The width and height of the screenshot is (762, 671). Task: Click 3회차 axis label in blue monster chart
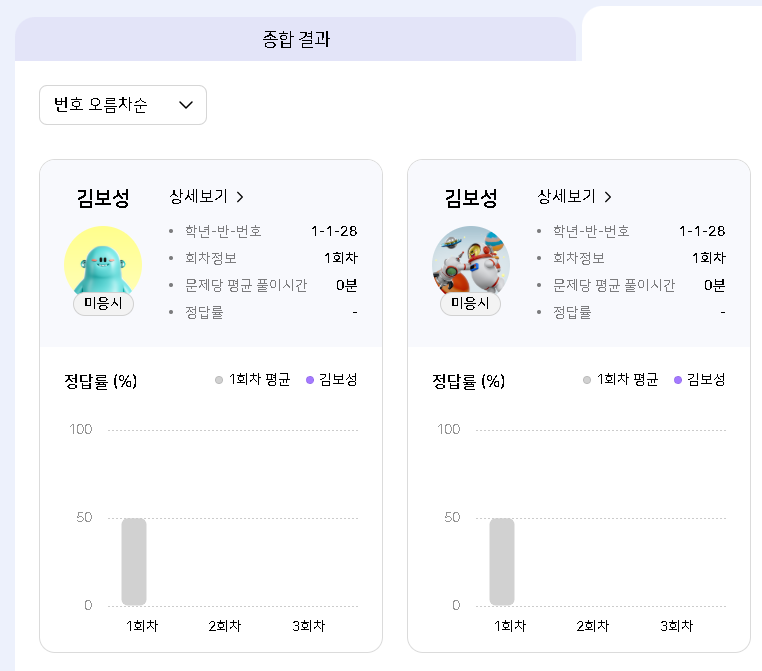(308, 626)
